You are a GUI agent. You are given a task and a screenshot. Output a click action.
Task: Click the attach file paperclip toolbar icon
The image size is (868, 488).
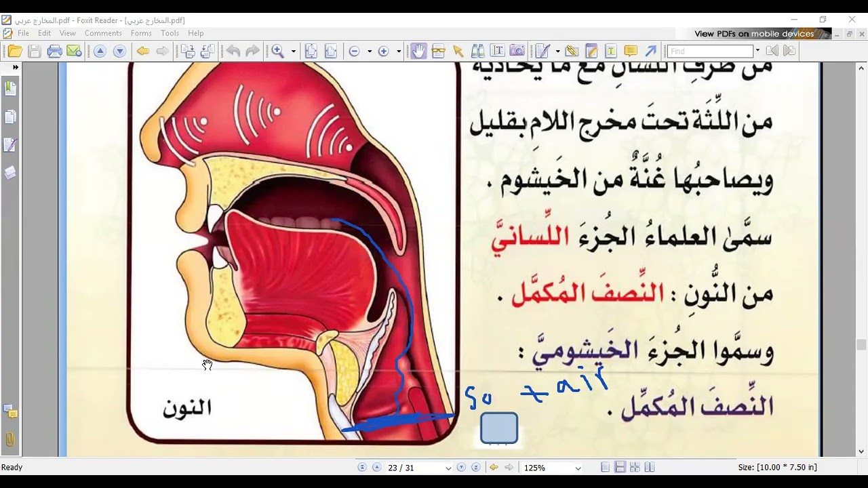[571, 51]
